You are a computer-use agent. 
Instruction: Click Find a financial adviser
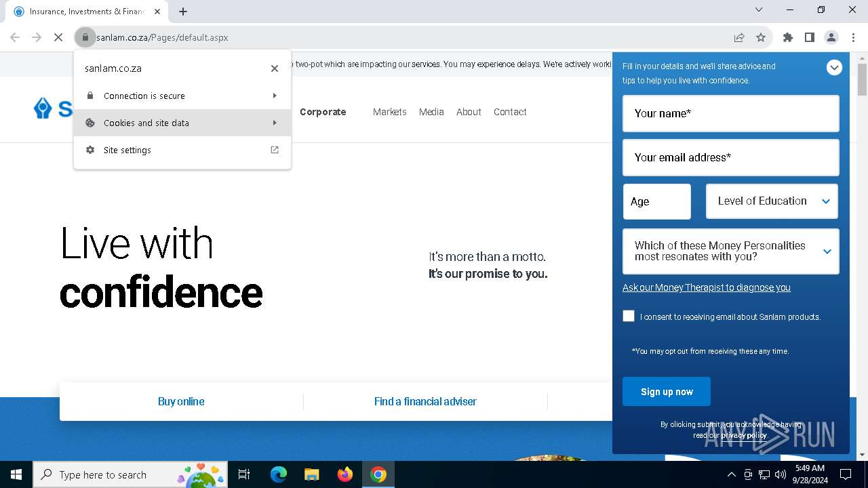[x=425, y=401]
